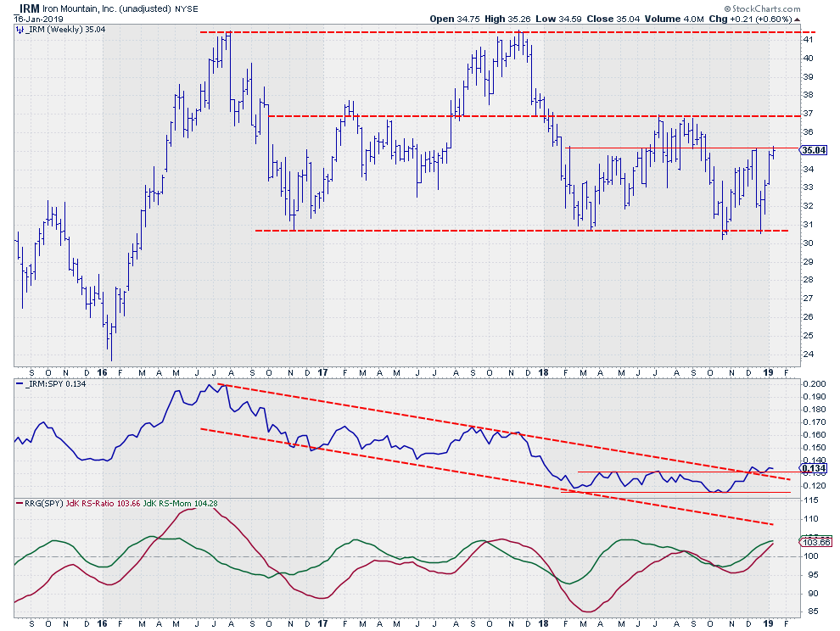
Task: Click the 37 price axis label
Action: click(809, 114)
